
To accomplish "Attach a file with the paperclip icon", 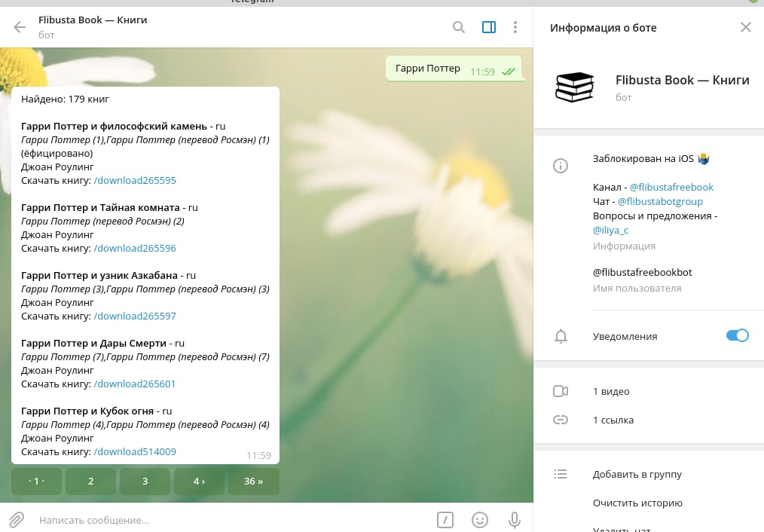I will pyautogui.click(x=16, y=520).
